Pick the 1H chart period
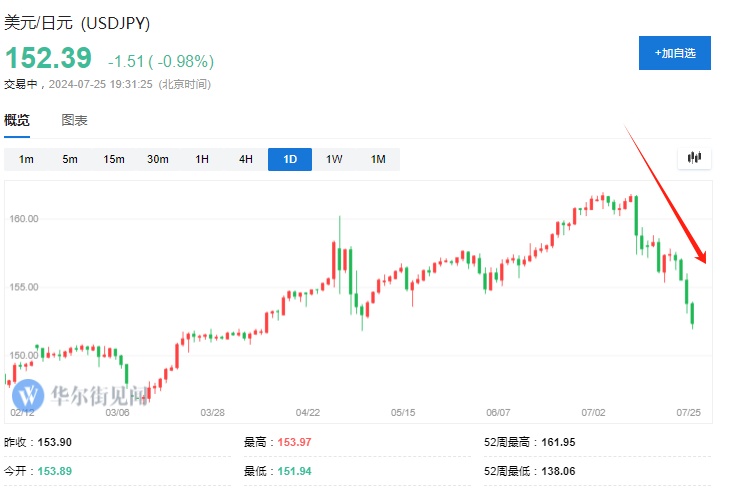This screenshot has height=499, width=732. [202, 159]
